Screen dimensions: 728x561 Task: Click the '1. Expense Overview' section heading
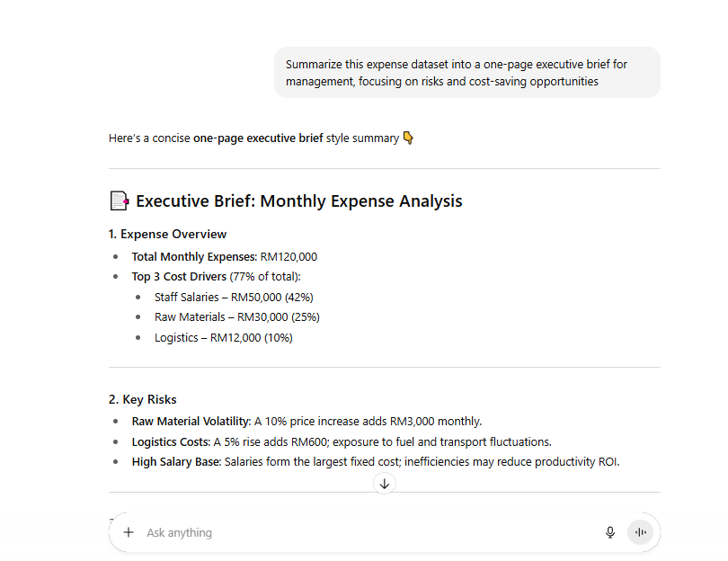click(x=167, y=234)
